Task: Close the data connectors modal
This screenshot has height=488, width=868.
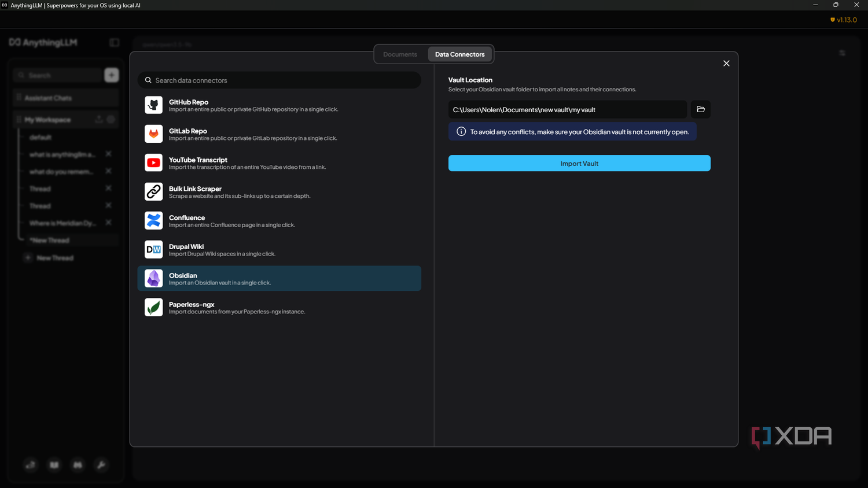Action: point(726,64)
